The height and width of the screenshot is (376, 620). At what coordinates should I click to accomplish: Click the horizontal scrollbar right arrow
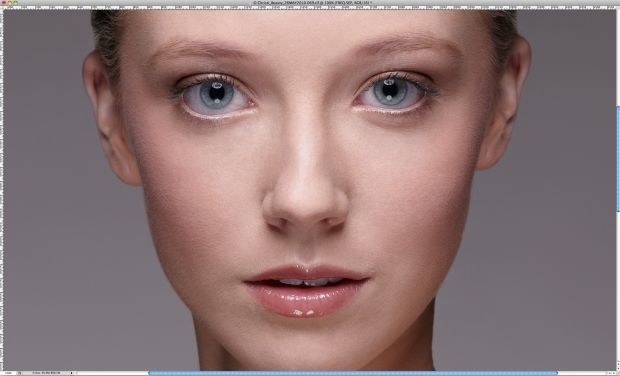614,373
